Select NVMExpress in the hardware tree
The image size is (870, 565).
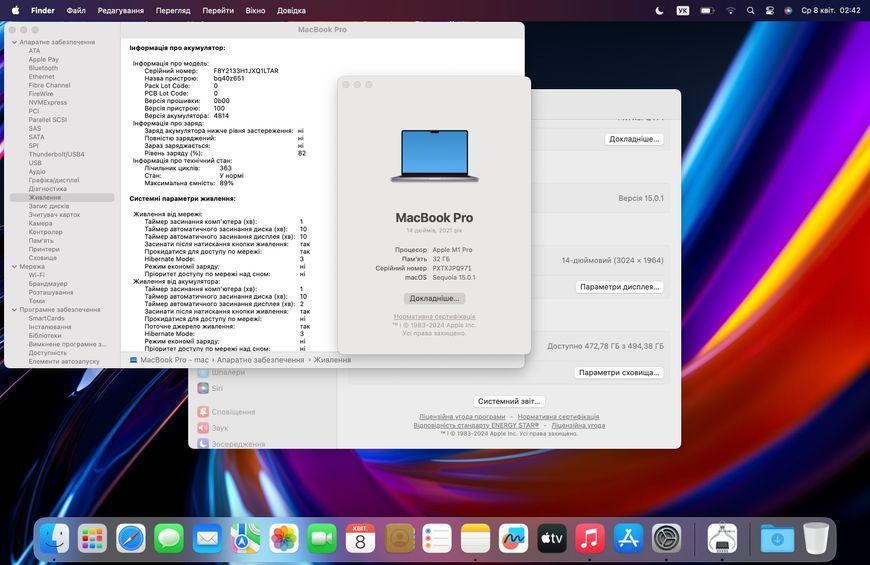tap(48, 102)
